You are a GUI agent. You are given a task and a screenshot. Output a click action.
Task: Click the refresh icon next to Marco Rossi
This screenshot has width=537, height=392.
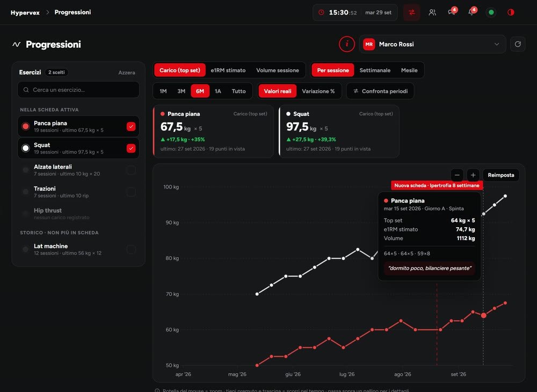point(518,44)
